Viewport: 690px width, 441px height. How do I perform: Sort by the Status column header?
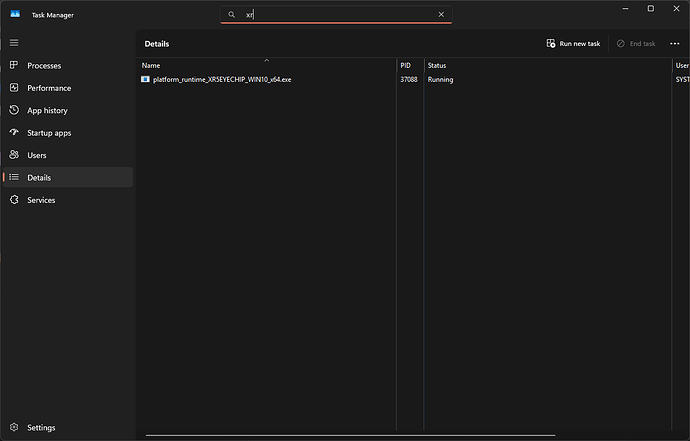(547, 65)
